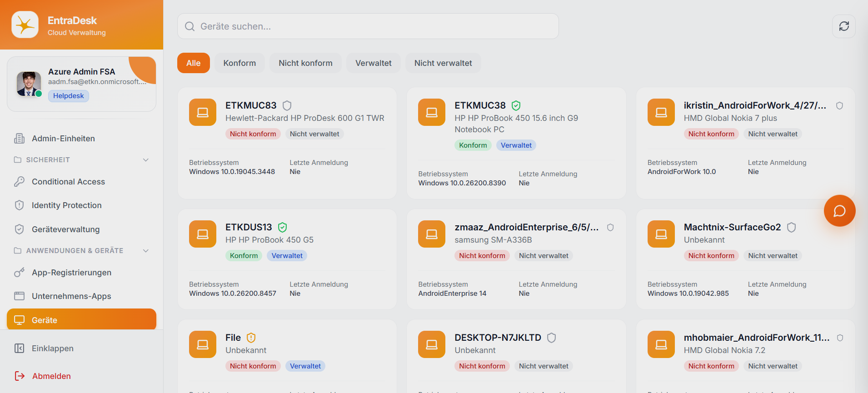Open the zmaaz_AndroidEnterprise device title

pyautogui.click(x=526, y=227)
